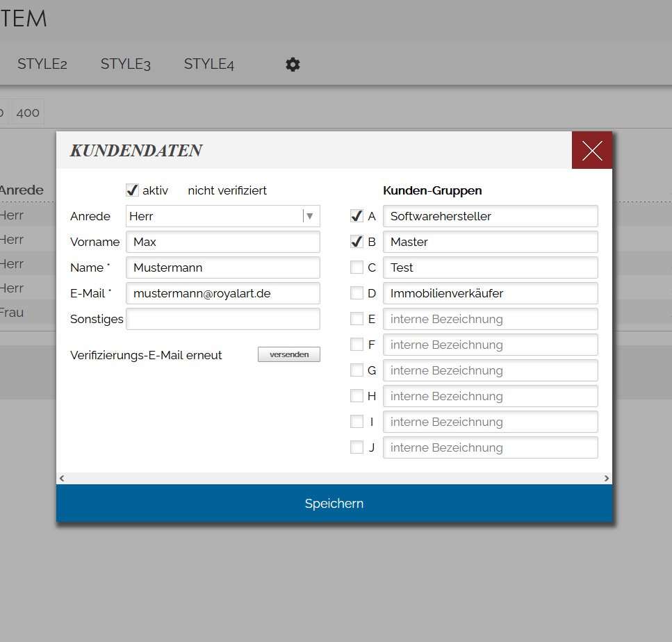Click the 400 page-size button
672x642 pixels.
pyautogui.click(x=28, y=113)
